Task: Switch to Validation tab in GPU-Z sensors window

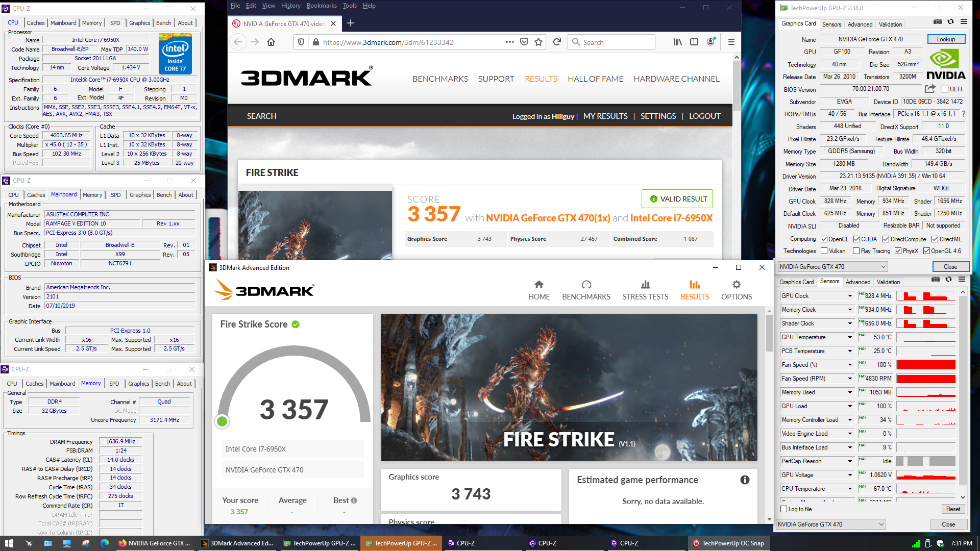Action: (888, 282)
